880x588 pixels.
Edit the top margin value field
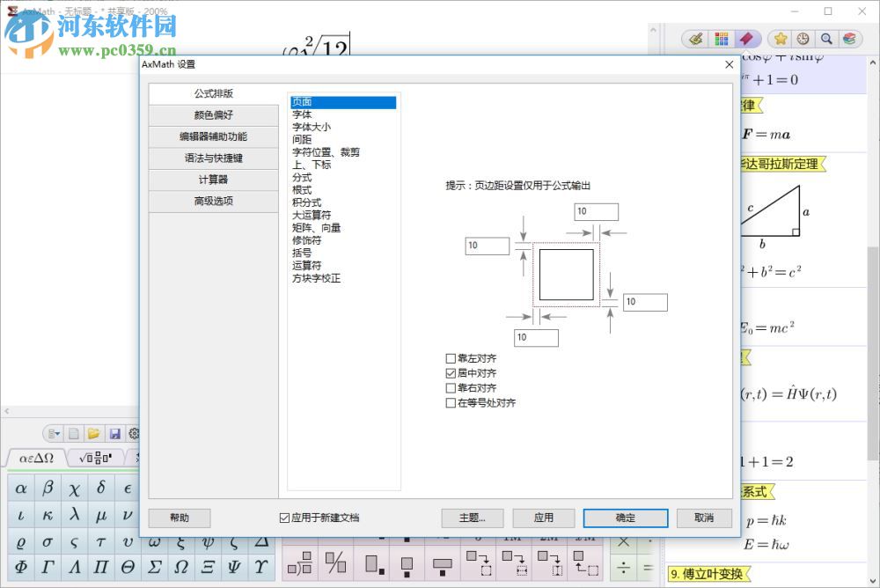(x=596, y=211)
